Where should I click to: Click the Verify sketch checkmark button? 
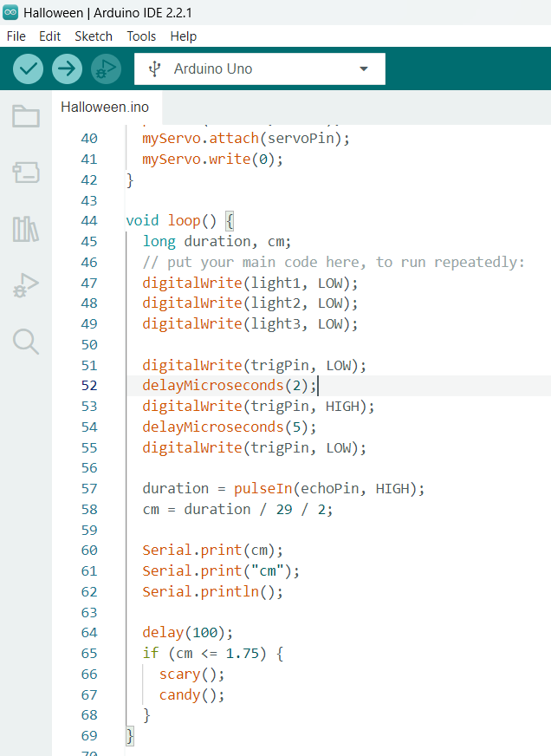pos(28,69)
